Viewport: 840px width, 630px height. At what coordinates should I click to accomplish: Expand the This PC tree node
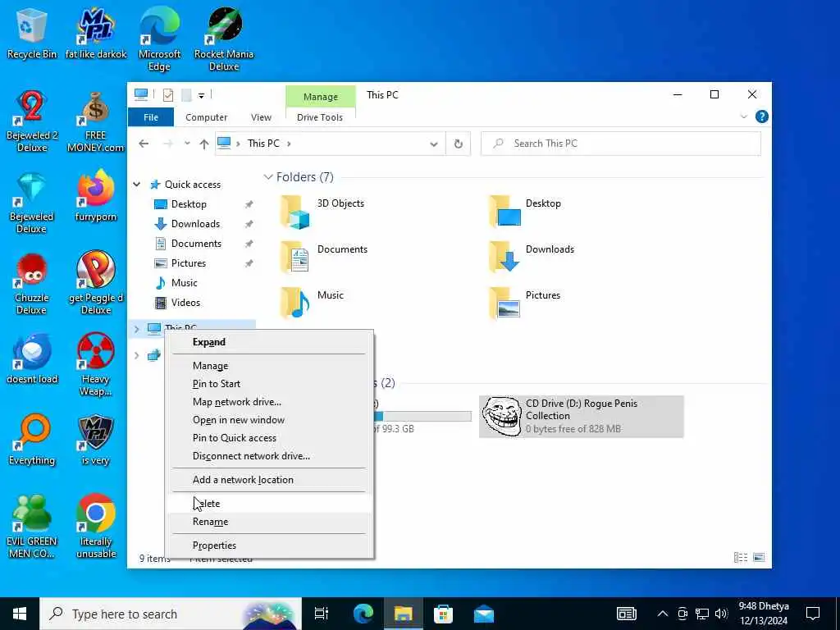pyautogui.click(x=137, y=329)
